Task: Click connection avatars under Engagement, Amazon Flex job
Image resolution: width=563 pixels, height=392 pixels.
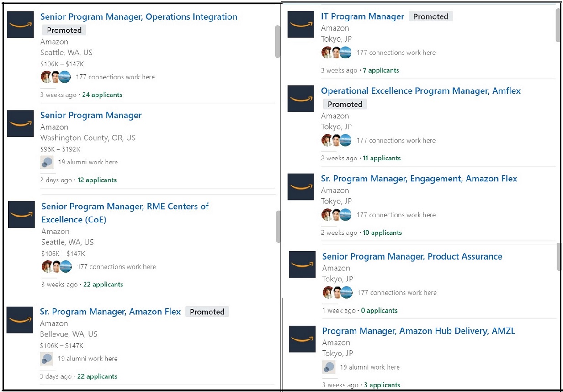Action: click(336, 215)
